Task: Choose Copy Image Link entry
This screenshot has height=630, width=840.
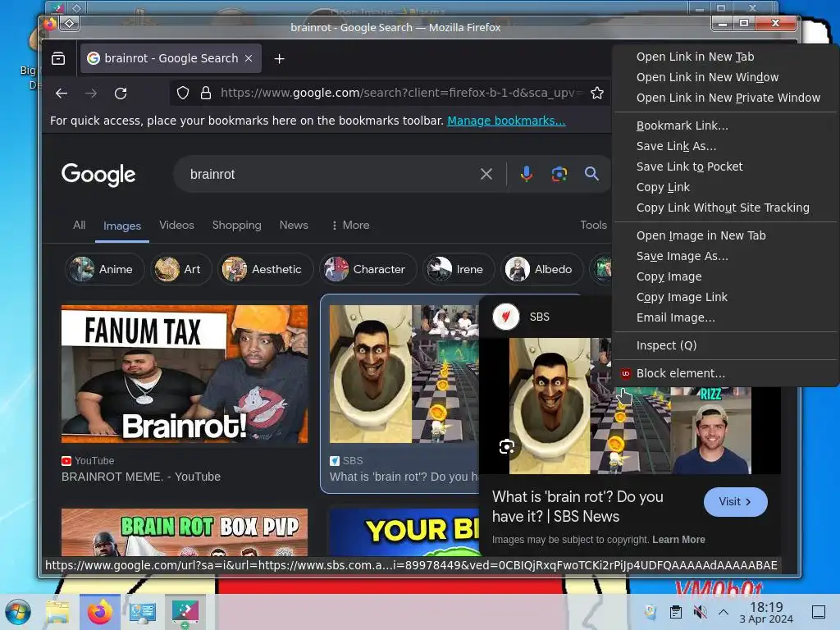Action: (x=725, y=297)
